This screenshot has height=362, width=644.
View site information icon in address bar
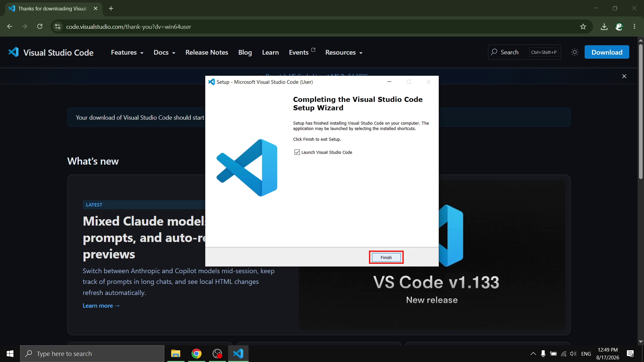tap(58, 26)
